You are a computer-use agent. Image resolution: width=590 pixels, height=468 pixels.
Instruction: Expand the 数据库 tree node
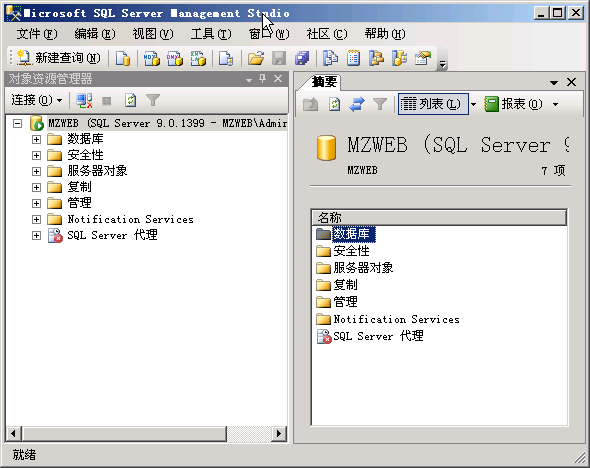[36, 140]
